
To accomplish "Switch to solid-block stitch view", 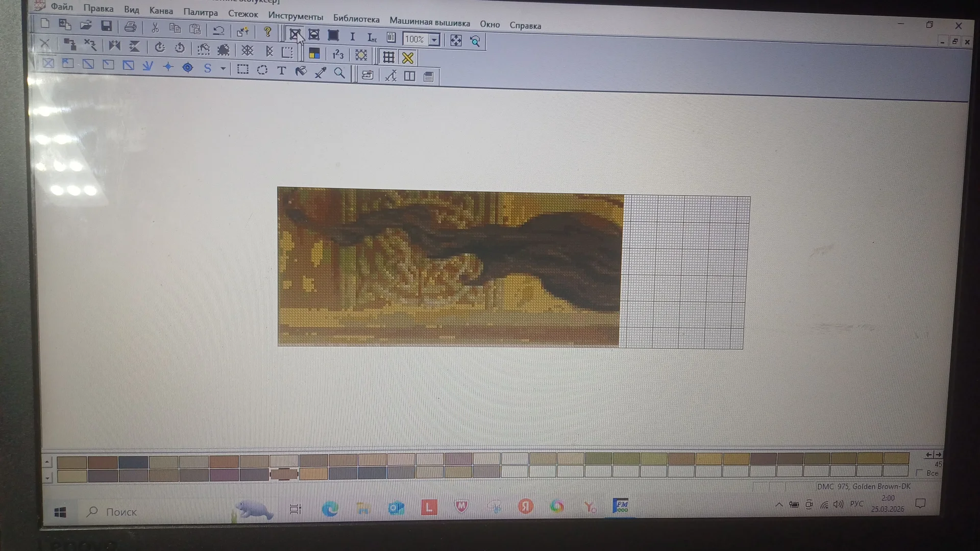I will [x=333, y=35].
